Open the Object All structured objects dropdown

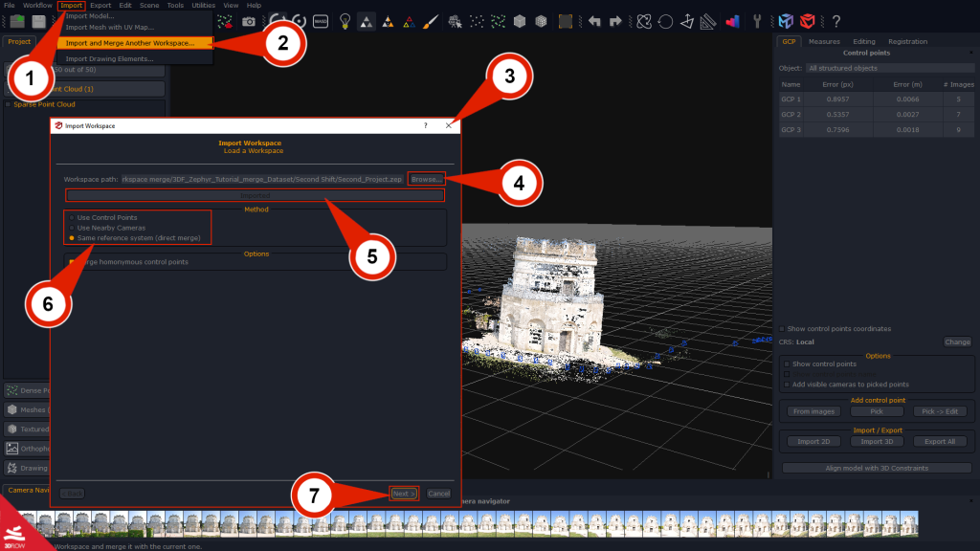889,68
